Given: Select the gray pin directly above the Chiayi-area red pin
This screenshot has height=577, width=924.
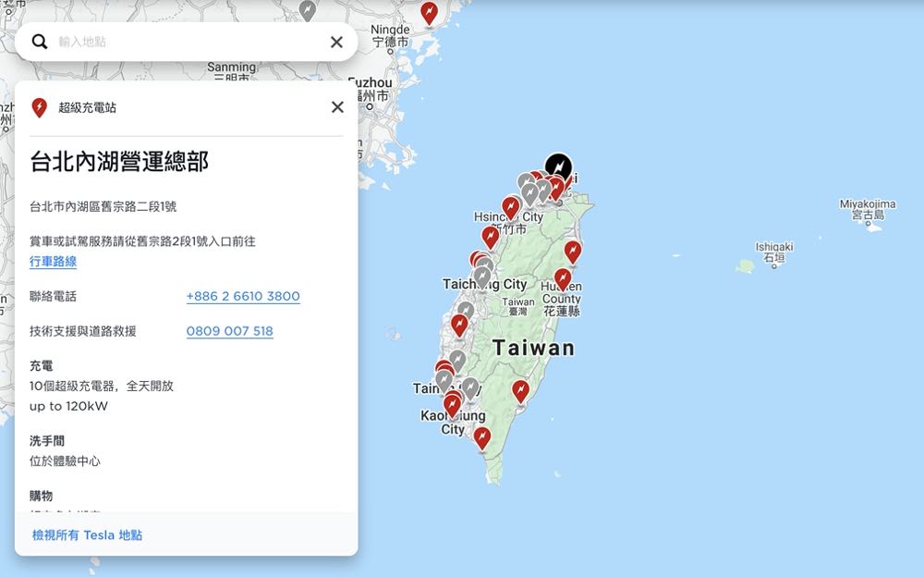Looking at the screenshot, I should (466, 310).
